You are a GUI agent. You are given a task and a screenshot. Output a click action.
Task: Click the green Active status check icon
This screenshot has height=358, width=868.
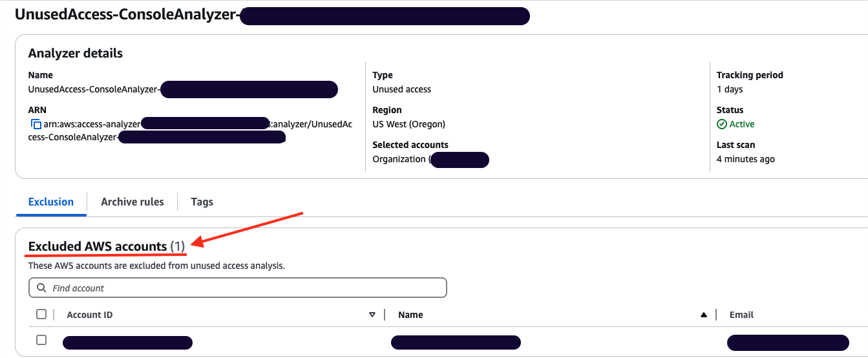[722, 124]
